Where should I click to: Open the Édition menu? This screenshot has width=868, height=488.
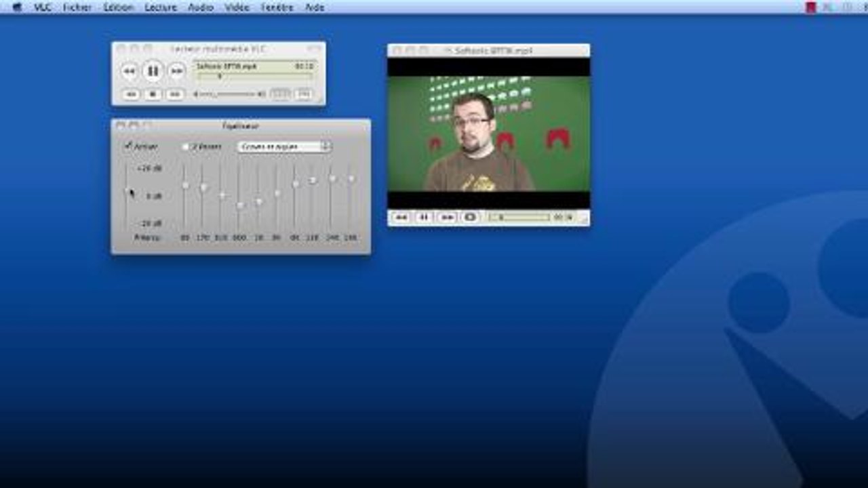click(x=118, y=7)
